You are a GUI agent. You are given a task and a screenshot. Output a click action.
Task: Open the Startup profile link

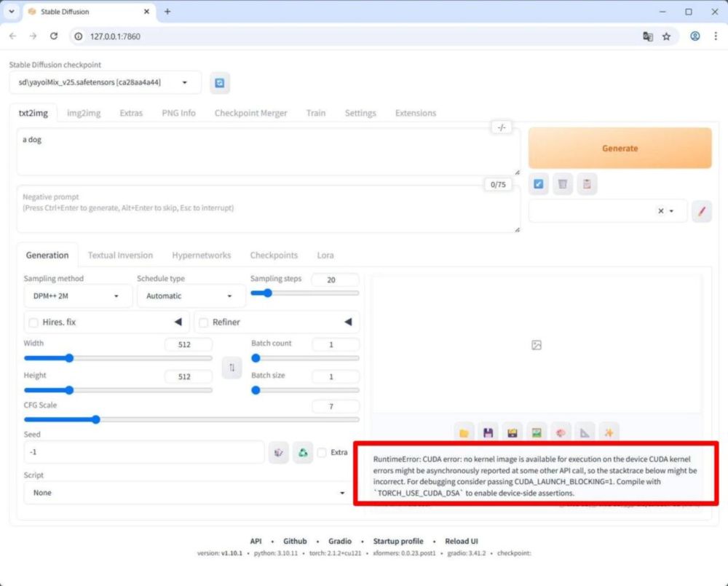pyautogui.click(x=398, y=542)
